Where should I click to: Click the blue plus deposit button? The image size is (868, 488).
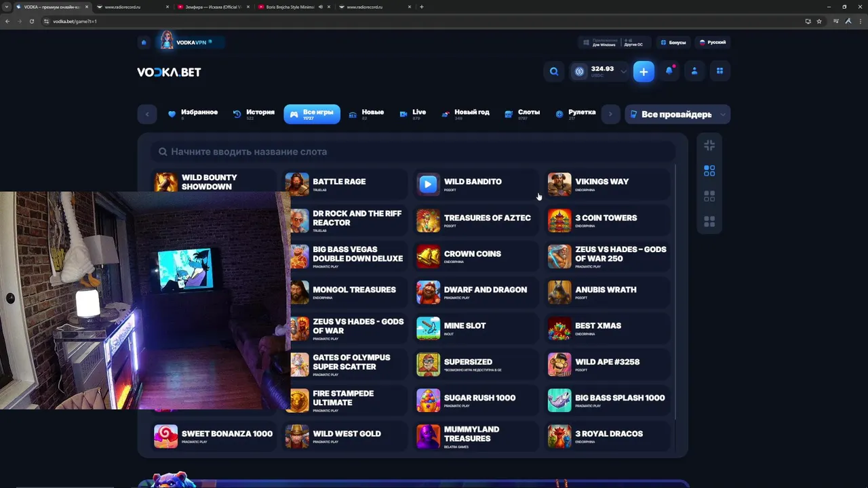[x=644, y=71]
